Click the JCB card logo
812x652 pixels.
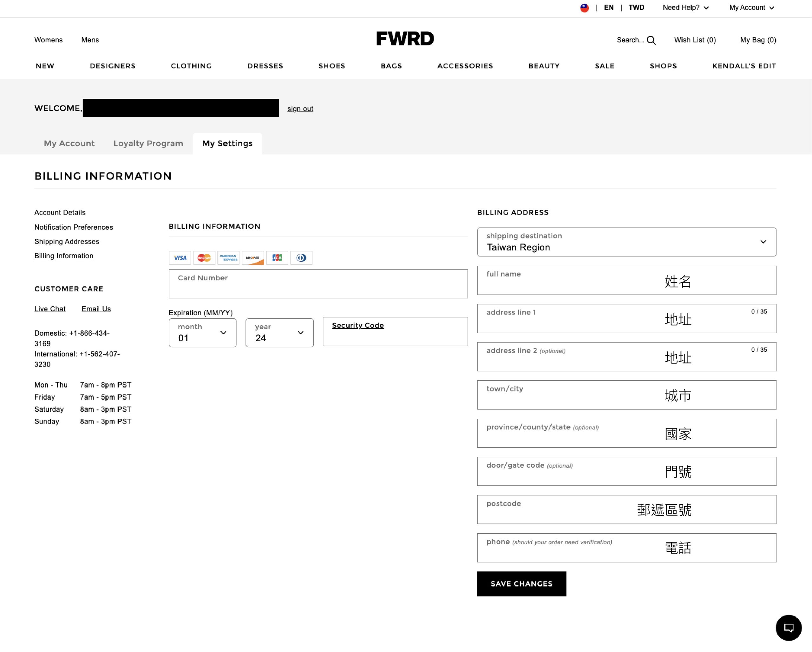click(277, 258)
